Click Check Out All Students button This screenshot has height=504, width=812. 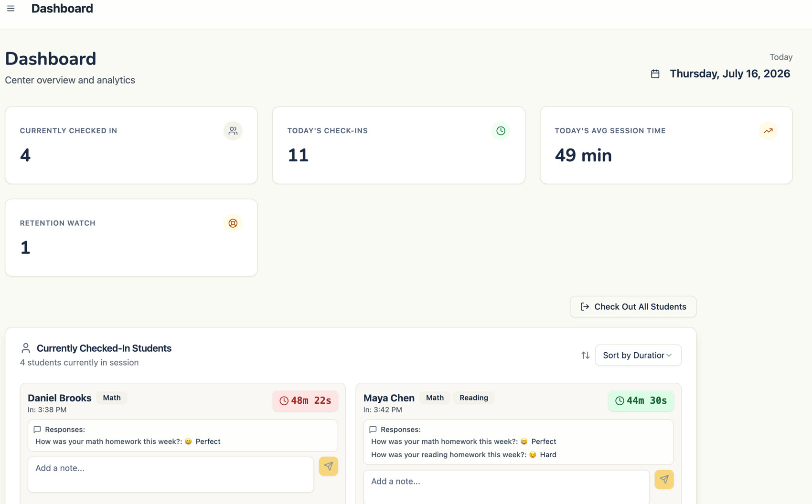click(x=633, y=307)
